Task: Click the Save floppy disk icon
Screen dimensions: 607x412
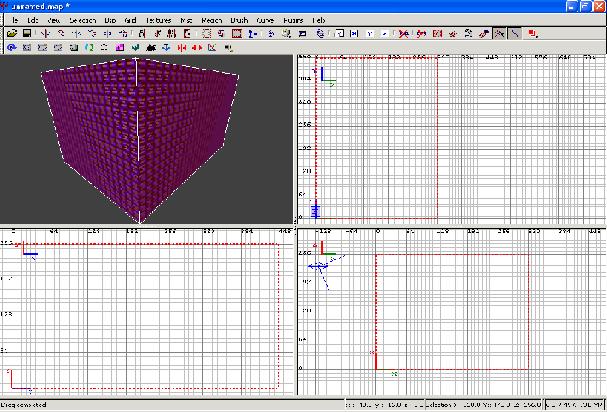Action: pyautogui.click(x=27, y=34)
